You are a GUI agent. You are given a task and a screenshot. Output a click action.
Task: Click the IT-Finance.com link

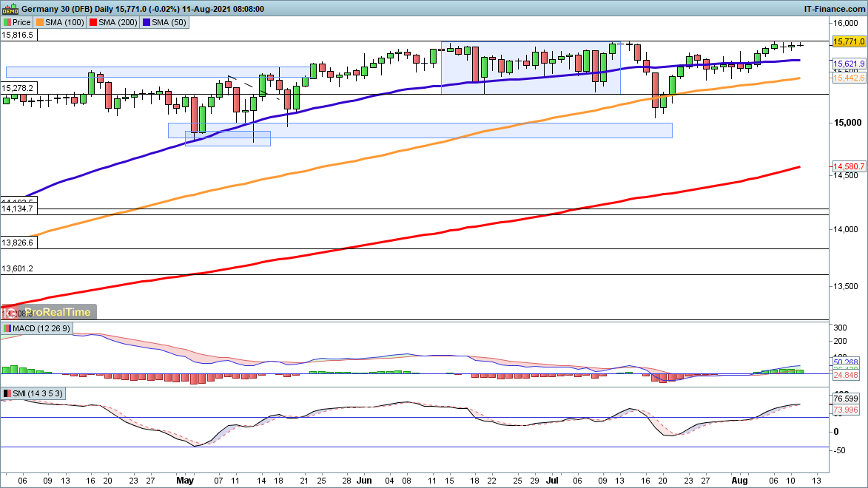(x=834, y=8)
